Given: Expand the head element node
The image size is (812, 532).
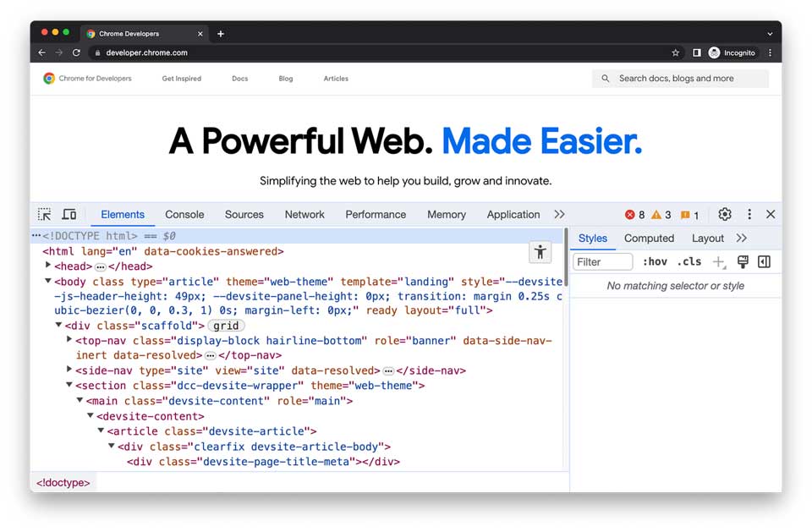Looking at the screenshot, I should tap(48, 266).
